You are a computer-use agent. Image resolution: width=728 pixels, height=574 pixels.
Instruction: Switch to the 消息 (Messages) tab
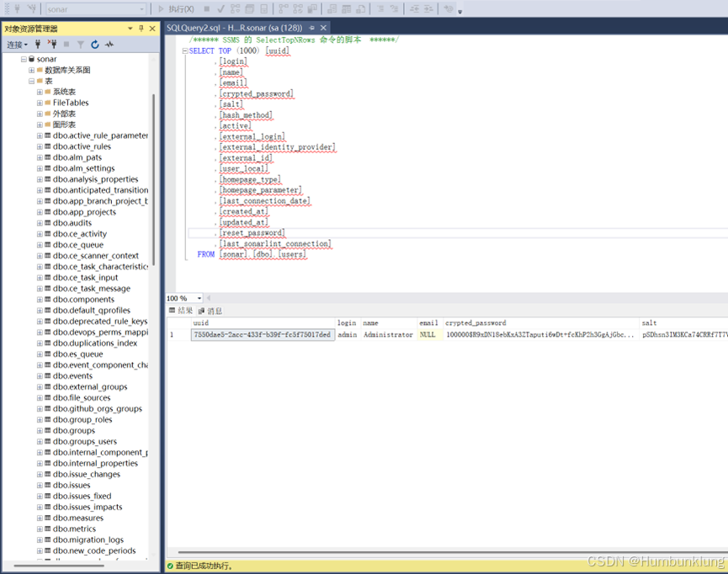[x=210, y=311]
